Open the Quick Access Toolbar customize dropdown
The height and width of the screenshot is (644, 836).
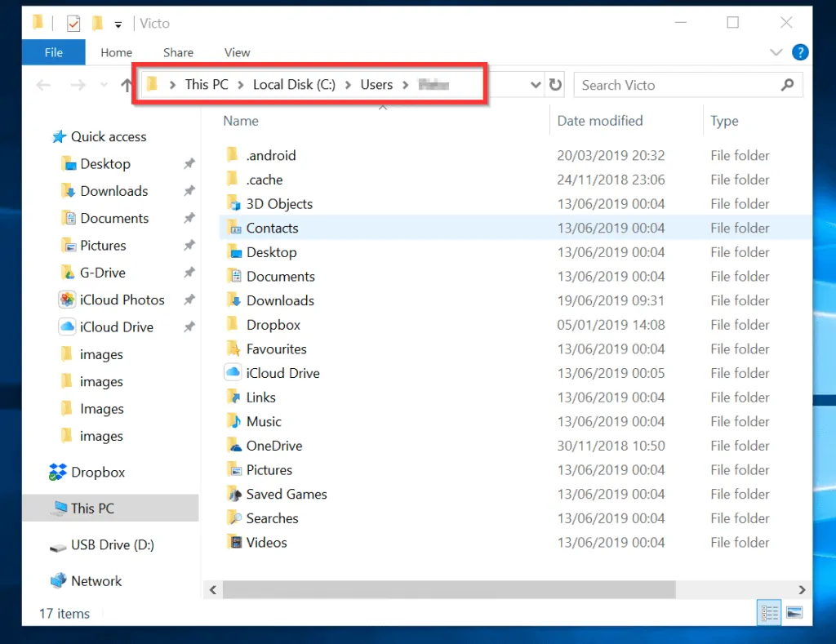[117, 23]
